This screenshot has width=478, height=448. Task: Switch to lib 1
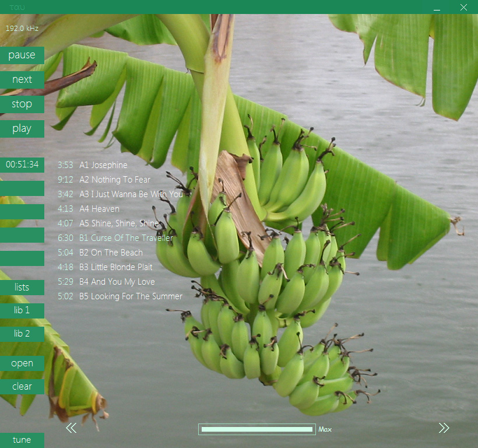pos(22,311)
